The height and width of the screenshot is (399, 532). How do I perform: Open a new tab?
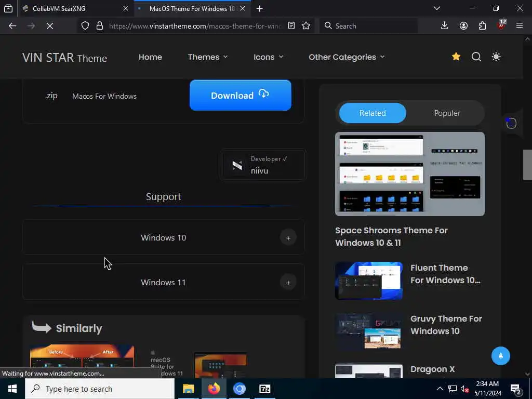pos(260,9)
